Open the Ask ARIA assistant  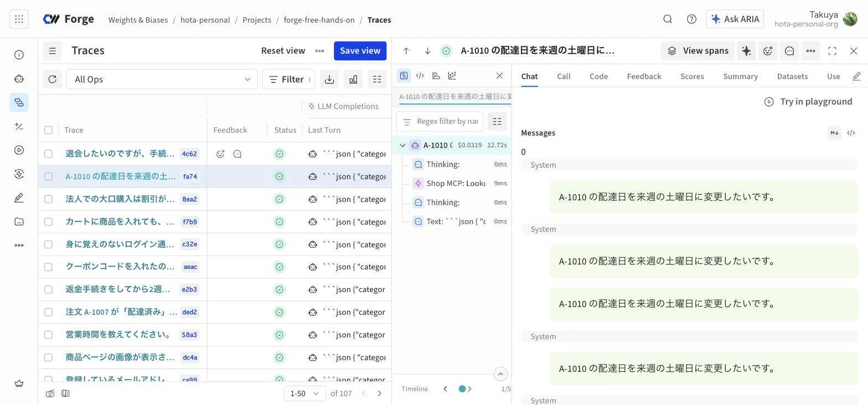coord(735,19)
